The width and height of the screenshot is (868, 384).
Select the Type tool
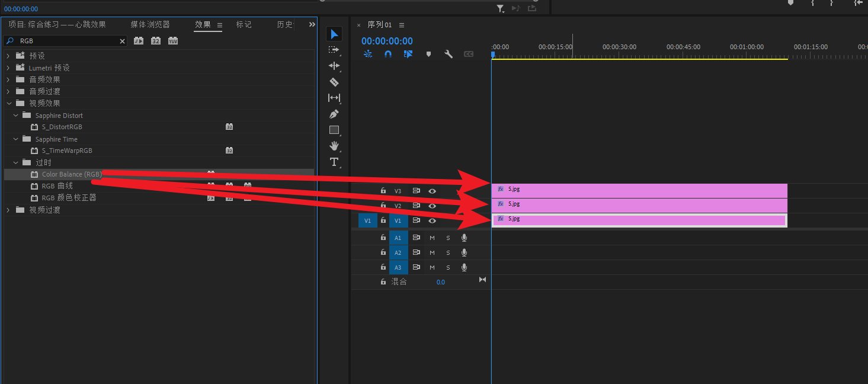pyautogui.click(x=334, y=162)
